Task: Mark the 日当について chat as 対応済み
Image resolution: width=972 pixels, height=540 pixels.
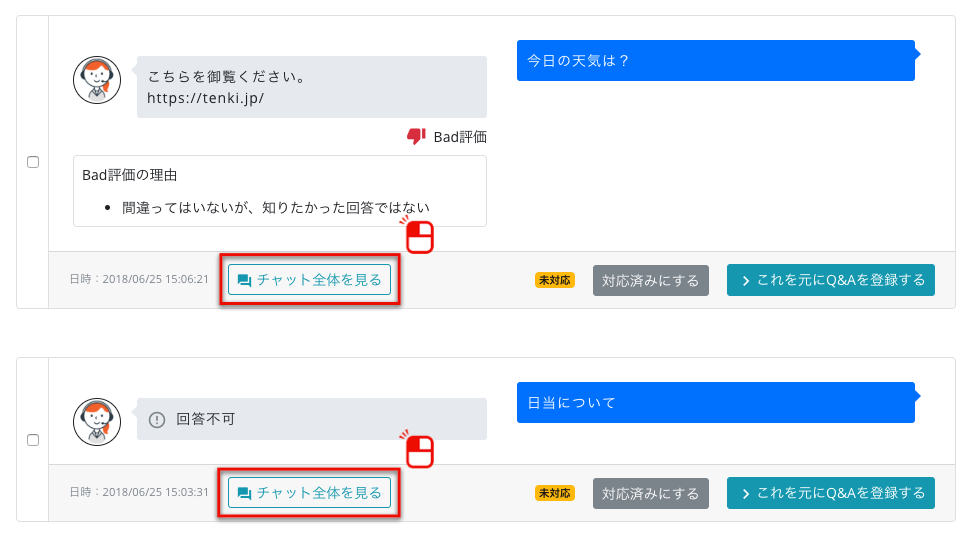Action: click(x=650, y=493)
